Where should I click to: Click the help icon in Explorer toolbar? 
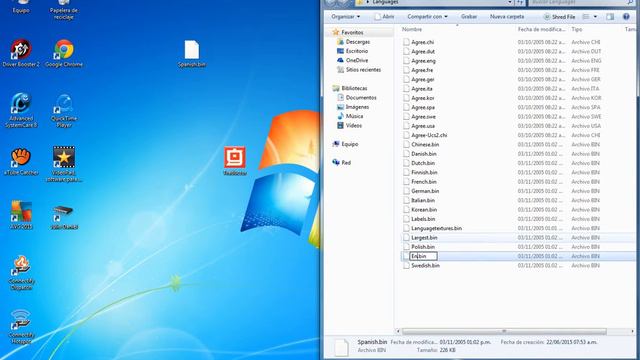pyautogui.click(x=626, y=17)
